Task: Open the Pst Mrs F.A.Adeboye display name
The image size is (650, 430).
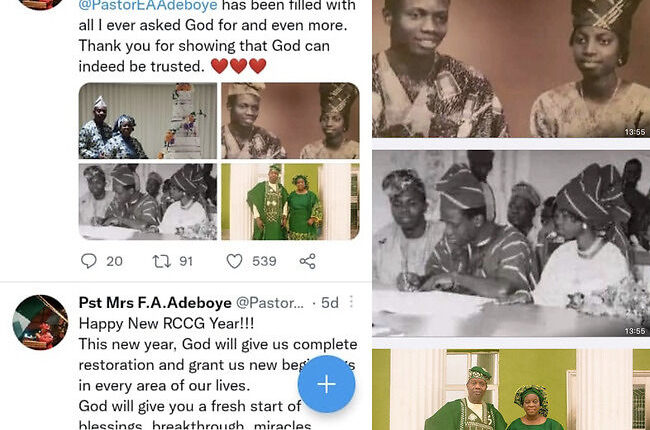Action: [x=155, y=303]
